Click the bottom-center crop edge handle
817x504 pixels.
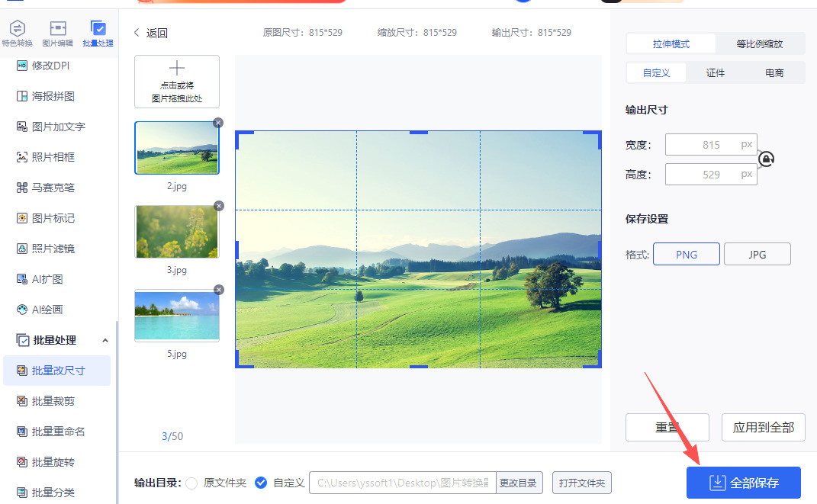click(x=418, y=367)
